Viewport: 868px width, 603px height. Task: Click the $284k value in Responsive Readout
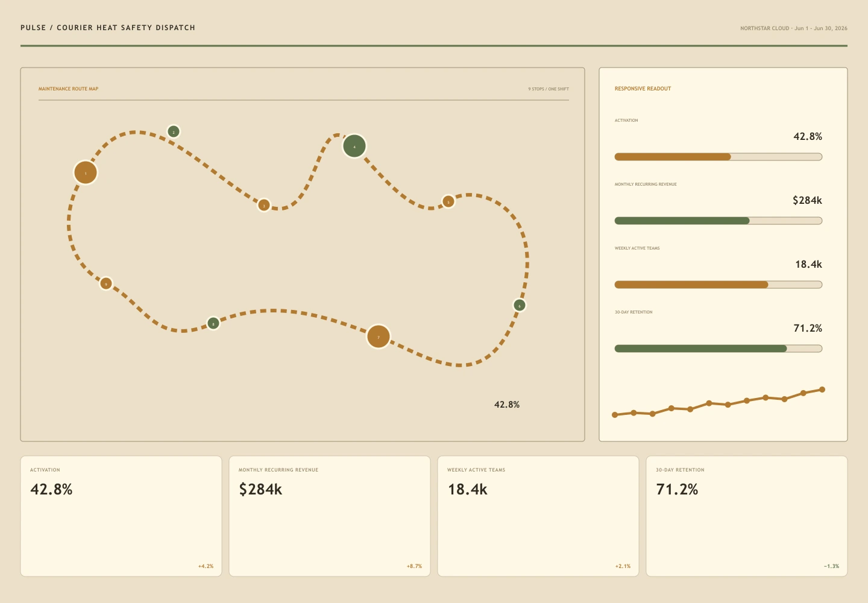click(807, 200)
